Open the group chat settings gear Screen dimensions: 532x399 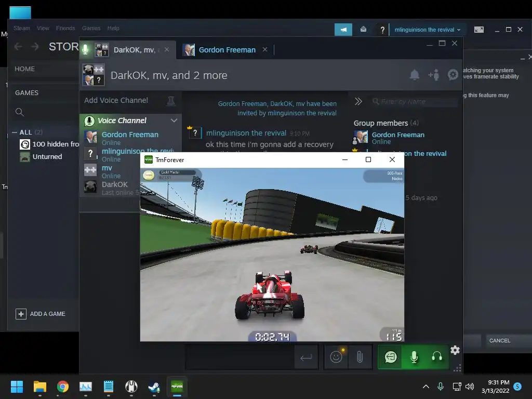[453, 75]
